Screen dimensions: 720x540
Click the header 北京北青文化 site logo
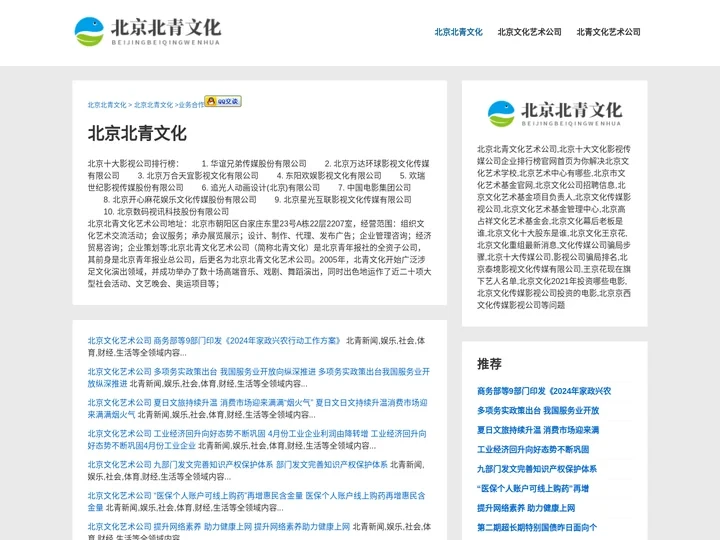148,32
